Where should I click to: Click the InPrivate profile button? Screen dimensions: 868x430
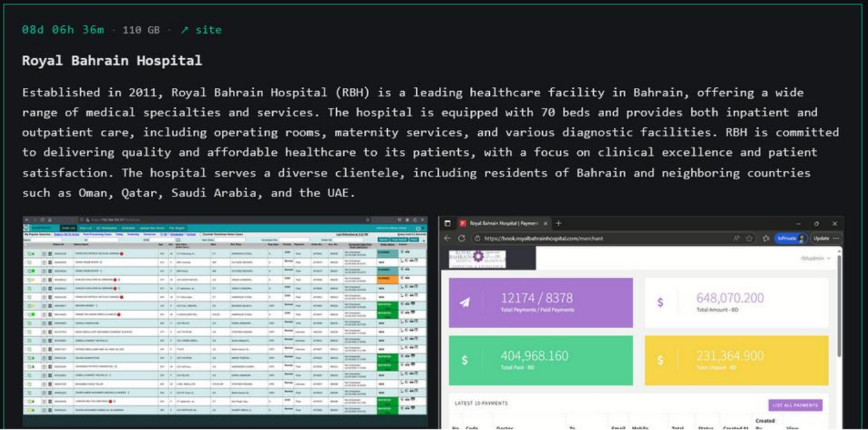coord(791,238)
